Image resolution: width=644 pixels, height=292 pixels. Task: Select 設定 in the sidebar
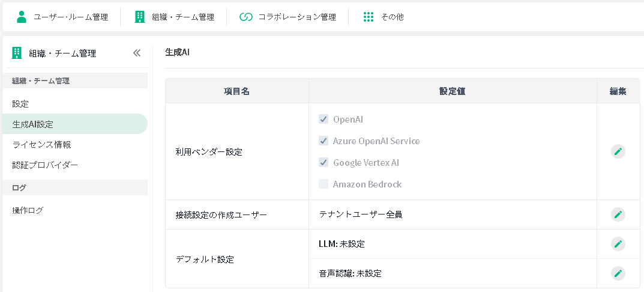click(x=20, y=104)
